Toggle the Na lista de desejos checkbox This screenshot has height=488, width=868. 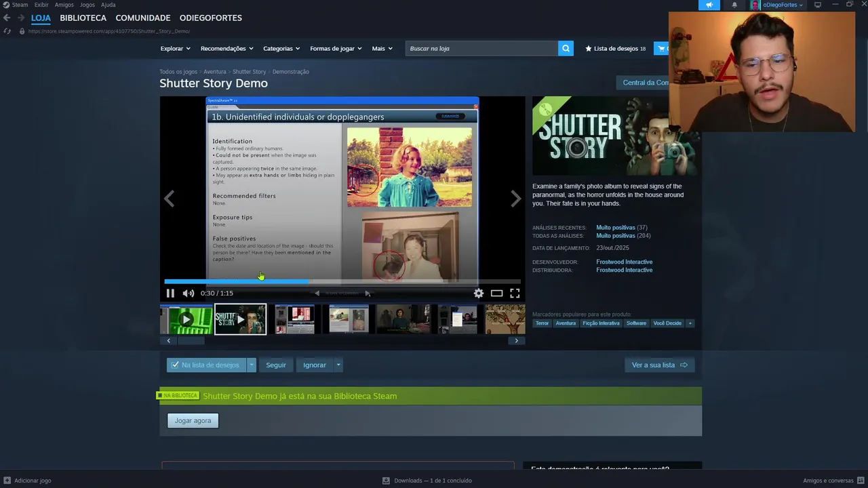[x=175, y=365]
